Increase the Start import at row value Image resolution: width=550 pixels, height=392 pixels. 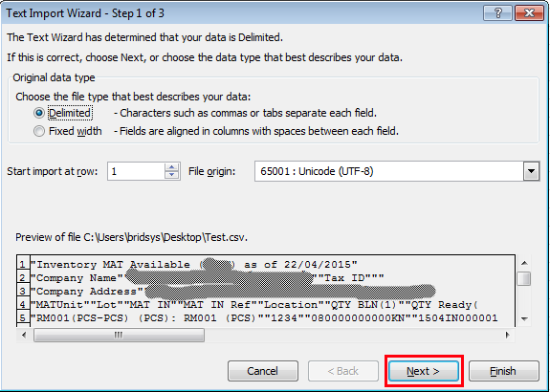pyautogui.click(x=171, y=167)
